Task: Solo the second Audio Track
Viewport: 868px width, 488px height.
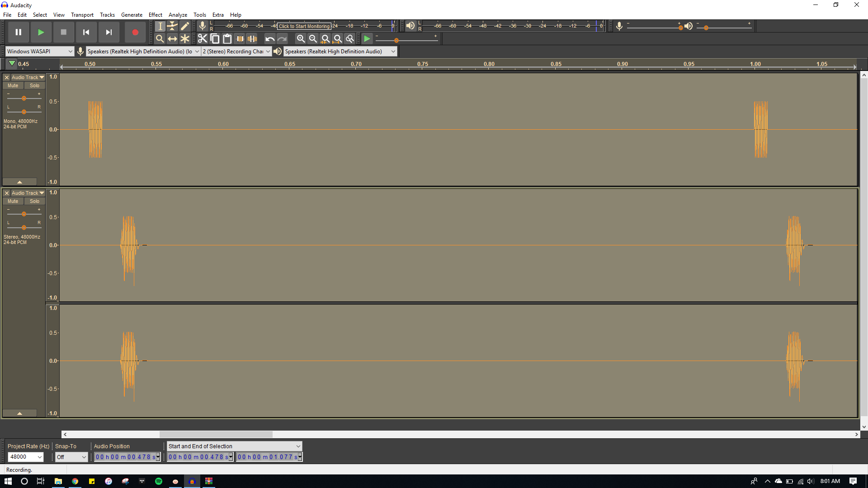Action: pyautogui.click(x=34, y=201)
